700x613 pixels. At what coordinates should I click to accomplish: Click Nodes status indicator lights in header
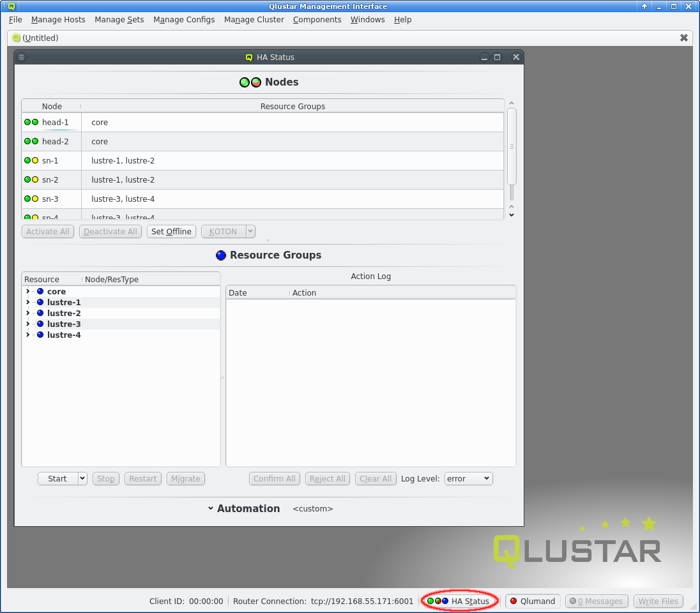(250, 82)
